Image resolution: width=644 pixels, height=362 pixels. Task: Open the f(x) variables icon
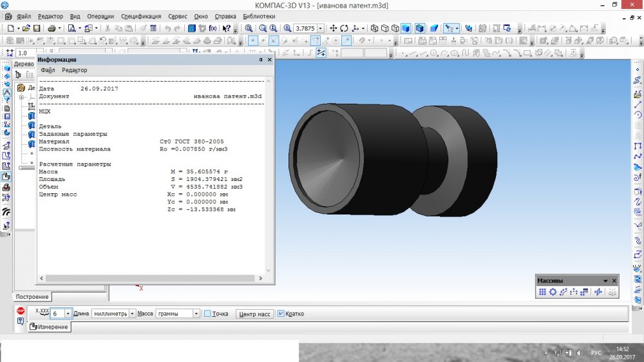coord(213,28)
